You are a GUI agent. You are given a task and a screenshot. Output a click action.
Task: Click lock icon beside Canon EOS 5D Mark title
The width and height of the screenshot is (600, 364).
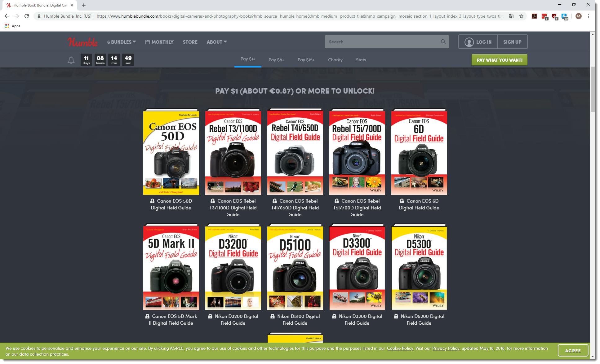(147, 316)
